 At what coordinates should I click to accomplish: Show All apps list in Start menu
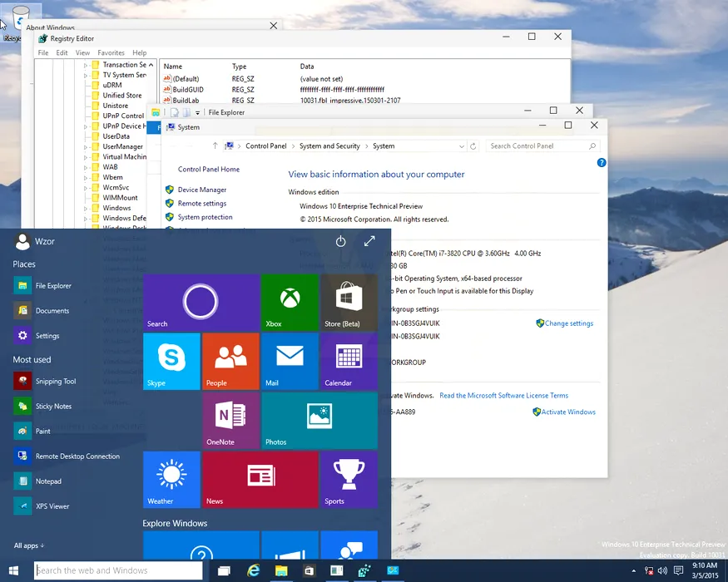29,545
